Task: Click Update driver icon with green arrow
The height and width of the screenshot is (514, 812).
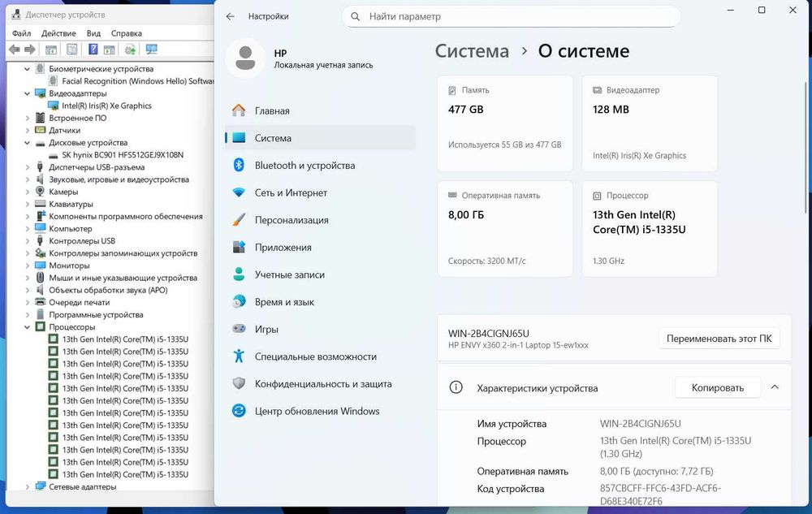Action: coord(130,50)
